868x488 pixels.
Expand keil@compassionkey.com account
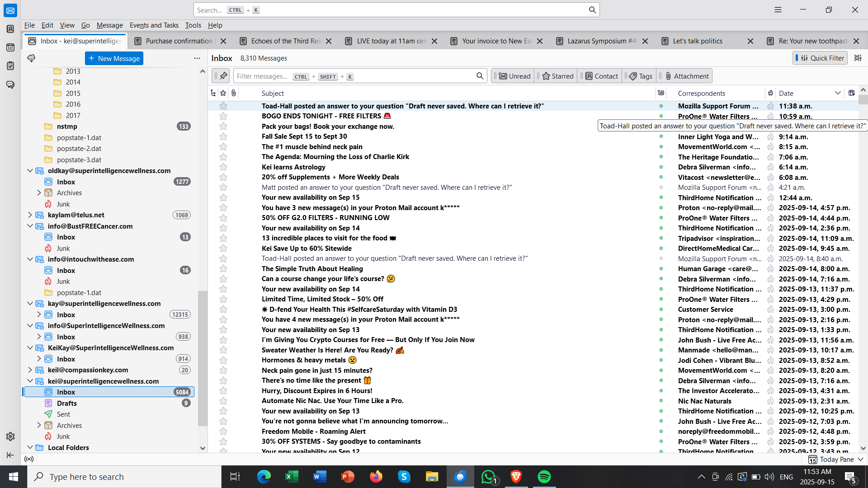click(30, 370)
